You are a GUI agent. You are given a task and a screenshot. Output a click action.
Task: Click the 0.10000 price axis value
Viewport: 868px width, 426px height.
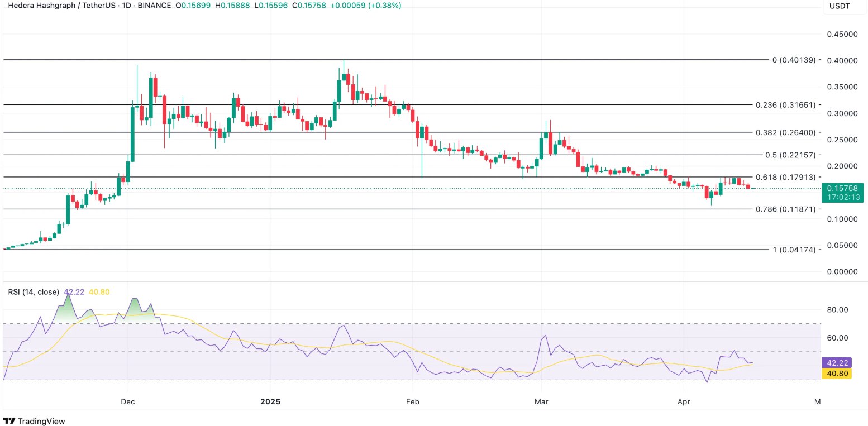[x=842, y=219]
